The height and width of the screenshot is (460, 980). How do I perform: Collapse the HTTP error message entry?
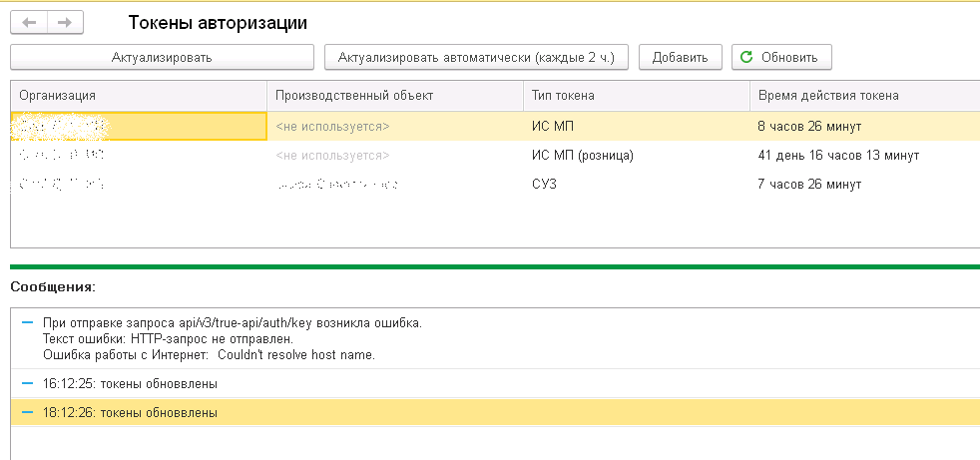pyautogui.click(x=27, y=322)
